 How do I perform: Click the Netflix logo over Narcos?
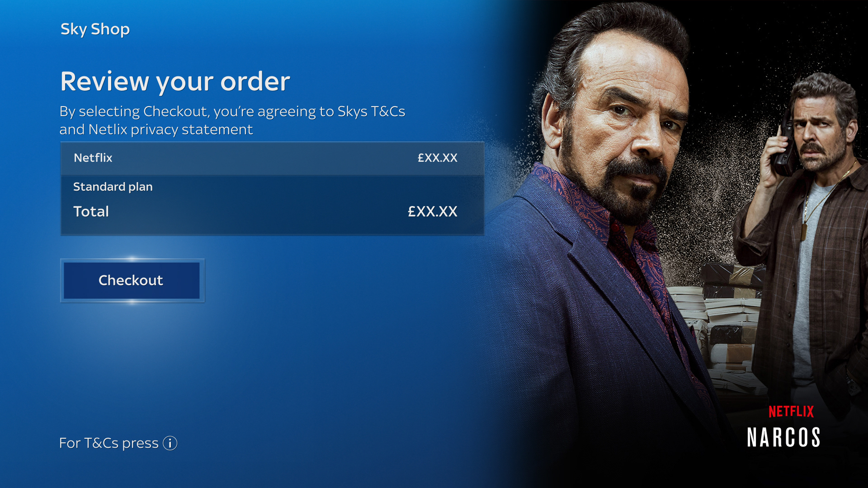pyautogui.click(x=791, y=411)
